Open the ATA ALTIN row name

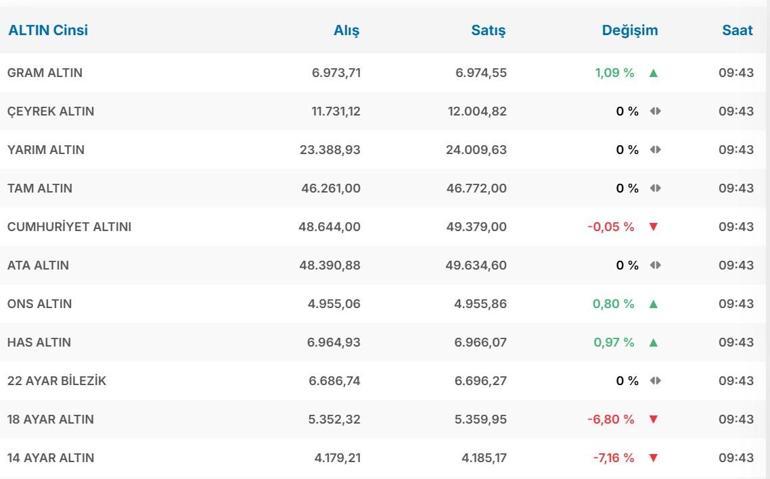coord(38,265)
